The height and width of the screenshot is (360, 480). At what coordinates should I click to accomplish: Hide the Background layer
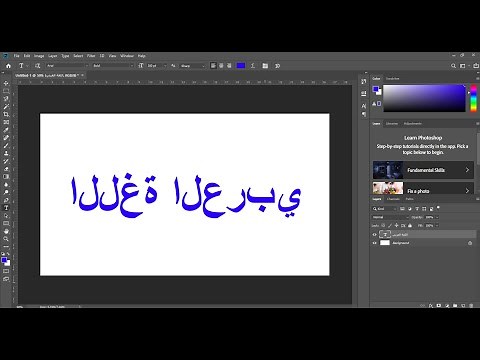[x=375, y=243]
